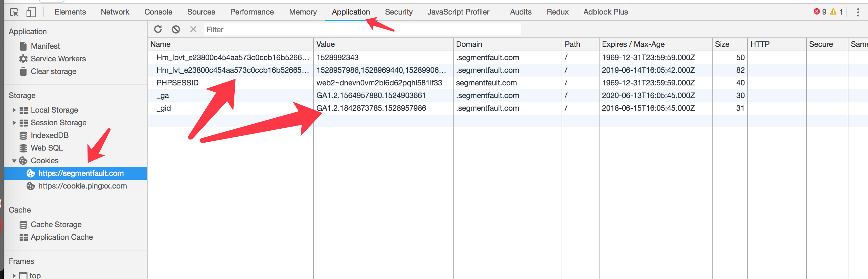Collapse the Cookies tree arrow
The width and height of the screenshot is (868, 279).
[x=14, y=161]
